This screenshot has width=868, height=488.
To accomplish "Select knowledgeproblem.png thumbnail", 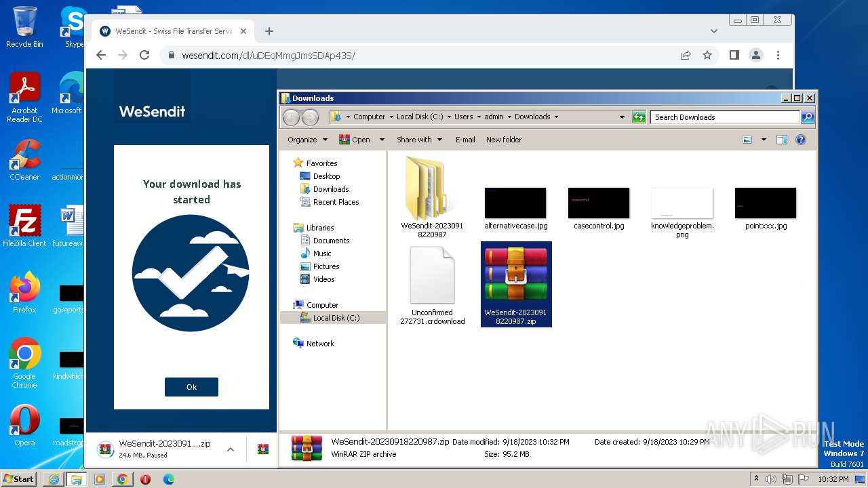I will coord(682,213).
